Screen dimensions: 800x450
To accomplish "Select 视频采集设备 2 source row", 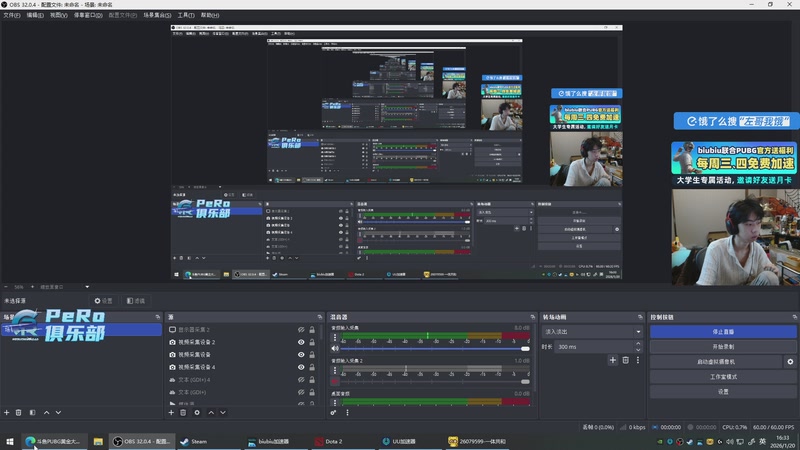I will [243, 342].
